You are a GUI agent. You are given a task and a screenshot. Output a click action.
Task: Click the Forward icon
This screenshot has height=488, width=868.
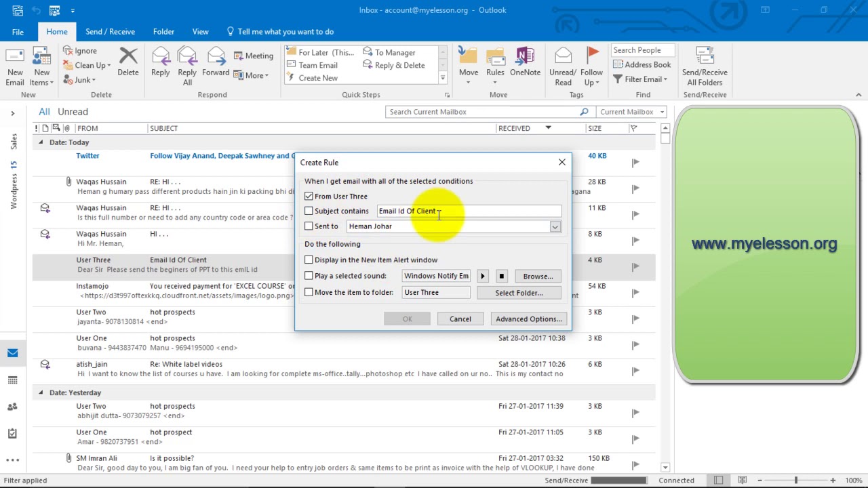coord(216,61)
